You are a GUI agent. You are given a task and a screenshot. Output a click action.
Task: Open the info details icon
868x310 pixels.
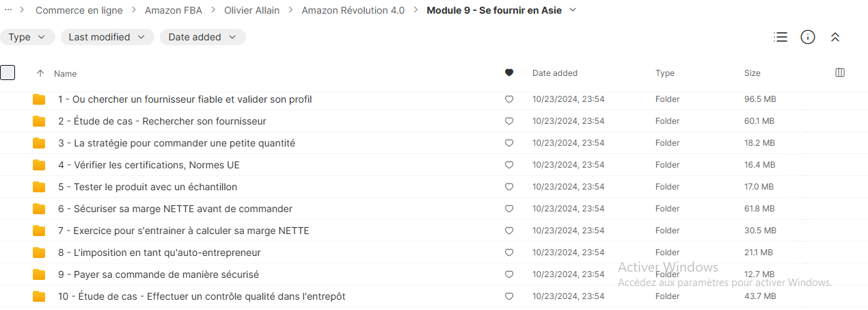pos(808,37)
